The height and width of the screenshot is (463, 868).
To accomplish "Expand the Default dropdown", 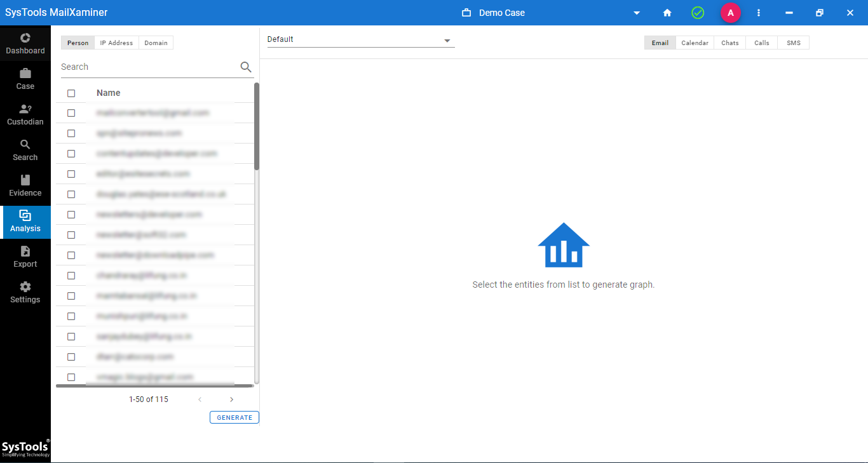I will pos(361,40).
